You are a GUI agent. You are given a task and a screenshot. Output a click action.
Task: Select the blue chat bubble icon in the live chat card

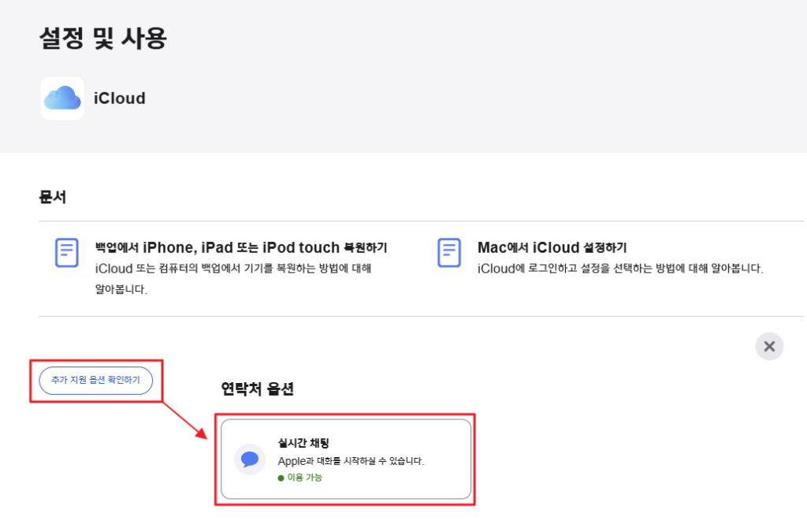click(x=250, y=460)
